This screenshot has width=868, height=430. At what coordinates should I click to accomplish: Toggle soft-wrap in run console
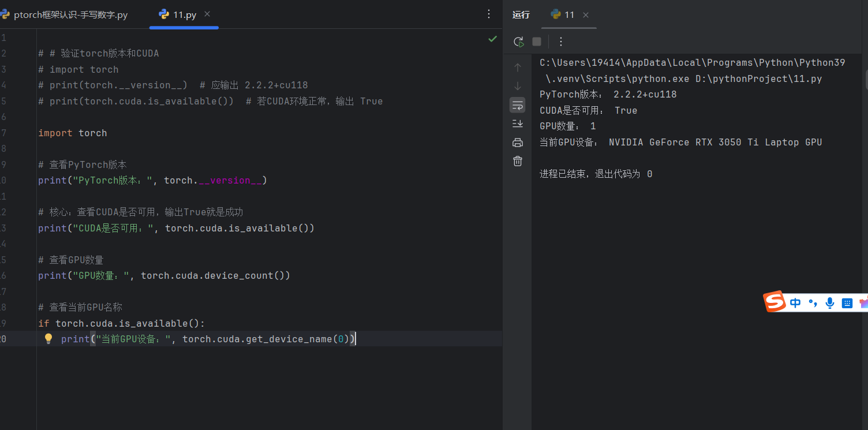[518, 105]
